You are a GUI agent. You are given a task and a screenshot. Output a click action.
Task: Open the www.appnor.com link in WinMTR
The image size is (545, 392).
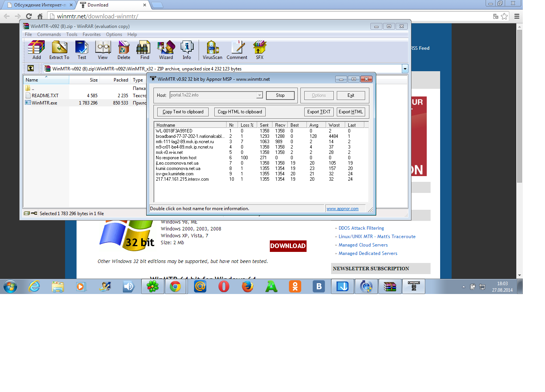click(x=343, y=209)
